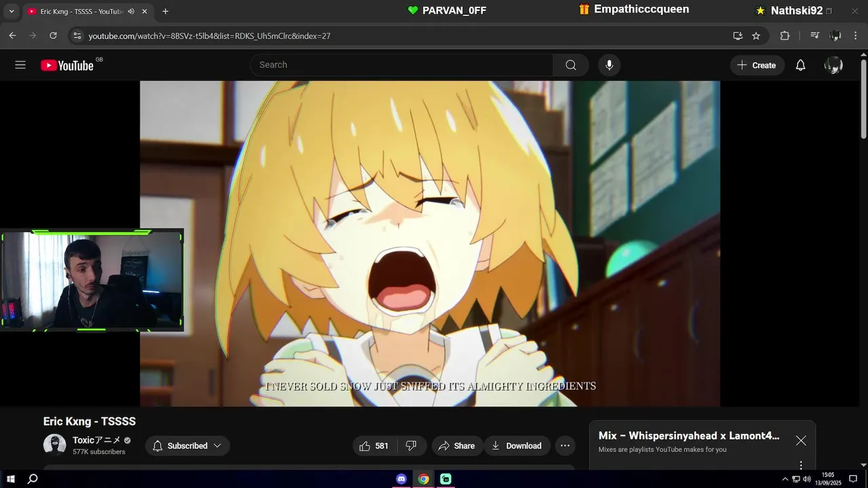
Task: Switch to Chrome in the taskbar
Action: 423,479
